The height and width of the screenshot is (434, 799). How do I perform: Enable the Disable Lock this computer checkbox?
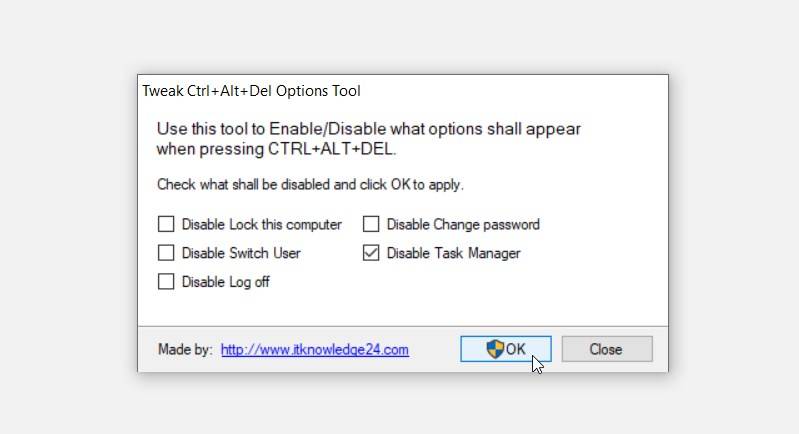pyautogui.click(x=166, y=224)
